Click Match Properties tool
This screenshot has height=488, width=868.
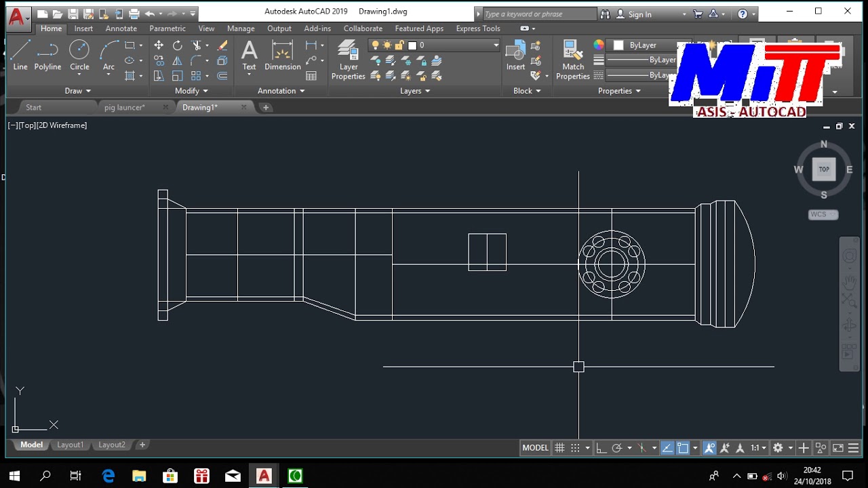click(x=573, y=60)
